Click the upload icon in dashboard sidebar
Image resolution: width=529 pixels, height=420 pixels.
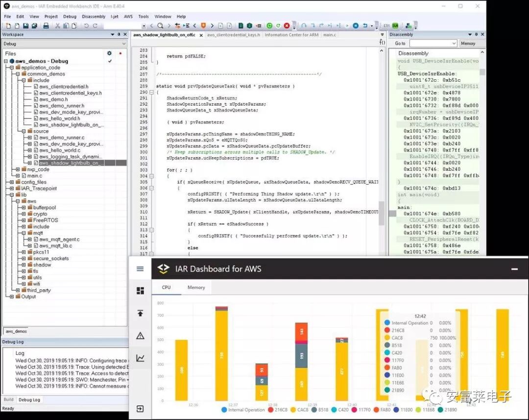(x=140, y=313)
